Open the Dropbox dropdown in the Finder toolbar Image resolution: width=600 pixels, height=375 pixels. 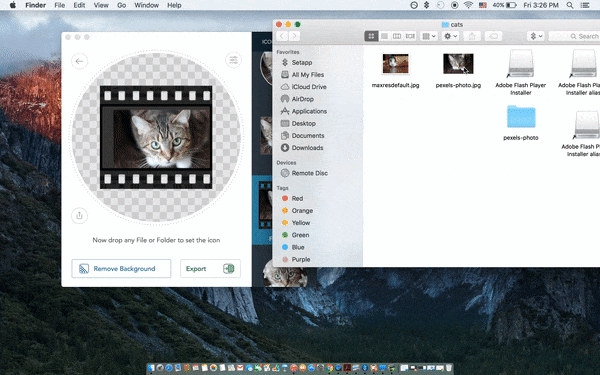(536, 36)
